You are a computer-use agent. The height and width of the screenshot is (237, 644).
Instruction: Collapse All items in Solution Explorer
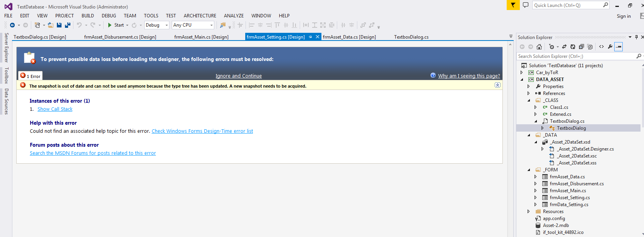click(581, 47)
